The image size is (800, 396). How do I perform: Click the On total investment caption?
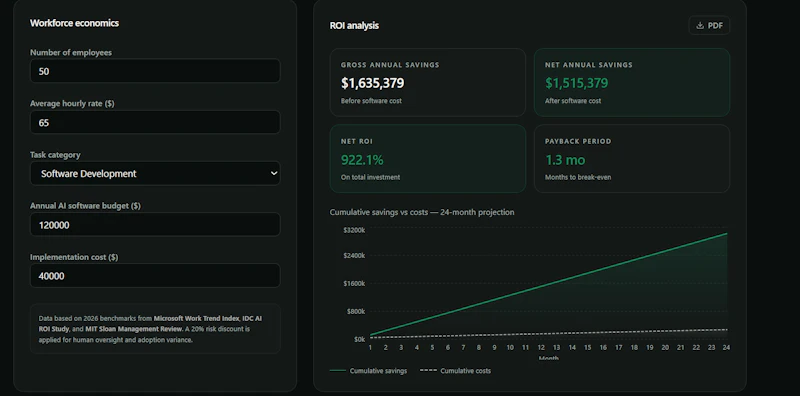click(x=370, y=178)
